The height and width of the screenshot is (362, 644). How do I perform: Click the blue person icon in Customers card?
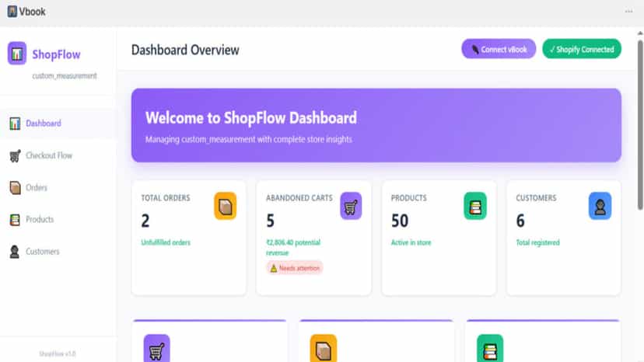pyautogui.click(x=600, y=206)
